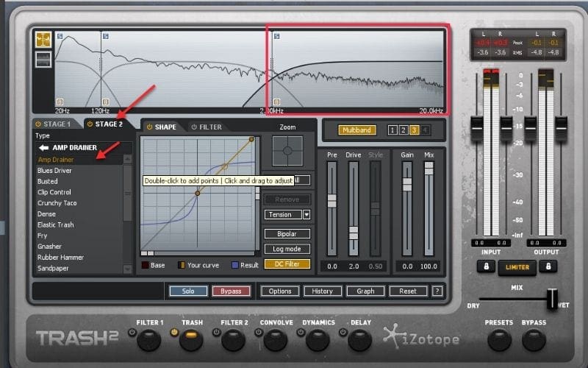
Task: Click the stage Mix slider handle
Action: (x=429, y=168)
